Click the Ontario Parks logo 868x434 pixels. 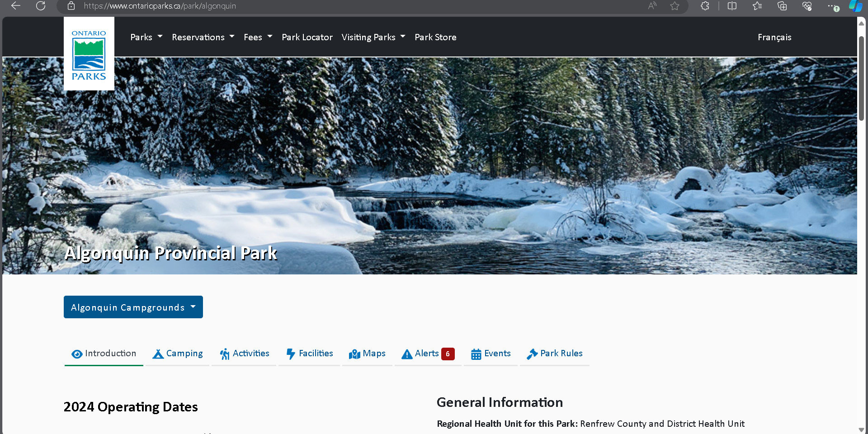pos(89,54)
